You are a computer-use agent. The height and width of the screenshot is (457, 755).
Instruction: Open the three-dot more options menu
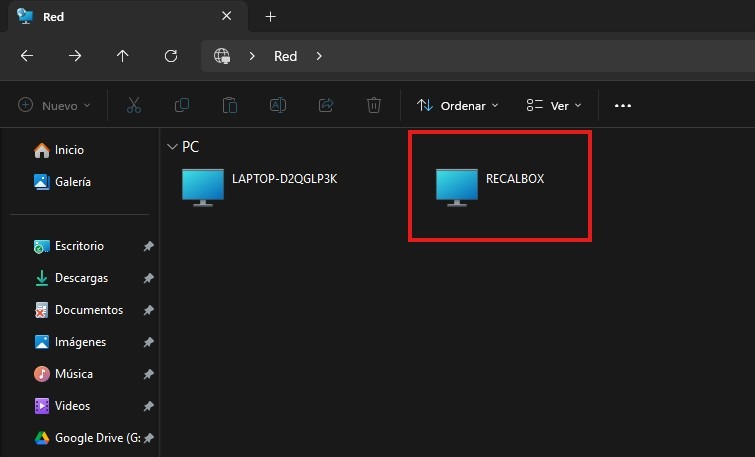coord(623,105)
